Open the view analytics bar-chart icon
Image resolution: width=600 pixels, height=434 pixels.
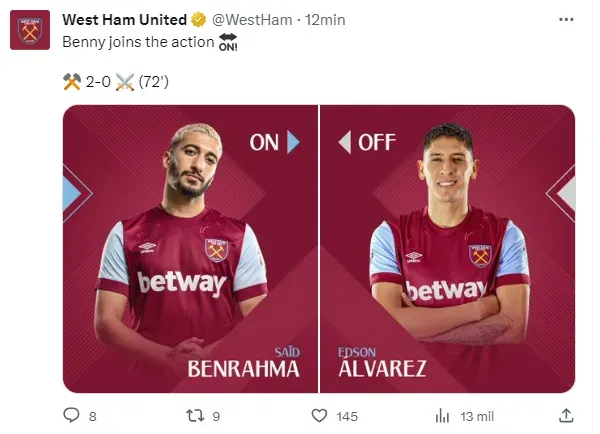[442, 416]
